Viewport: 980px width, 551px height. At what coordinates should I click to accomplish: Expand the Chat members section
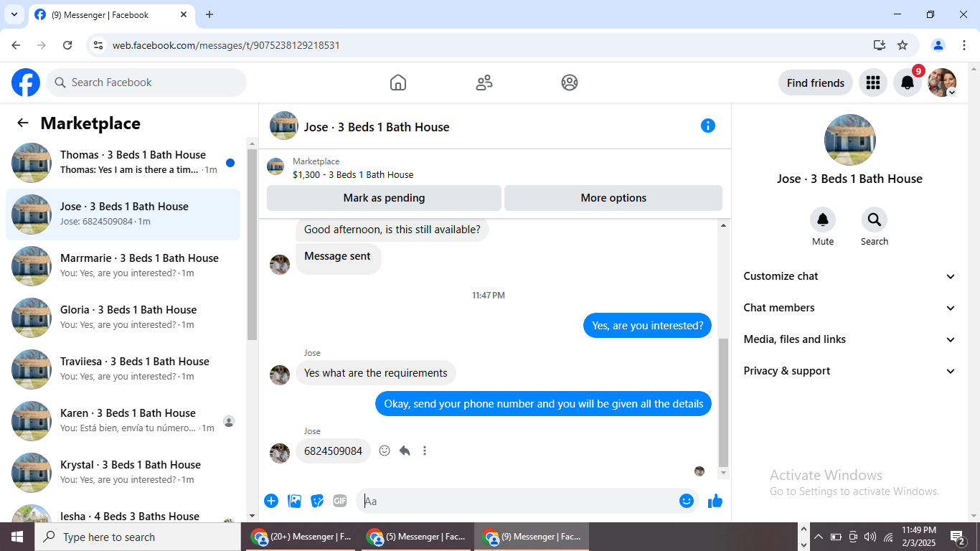pos(850,308)
